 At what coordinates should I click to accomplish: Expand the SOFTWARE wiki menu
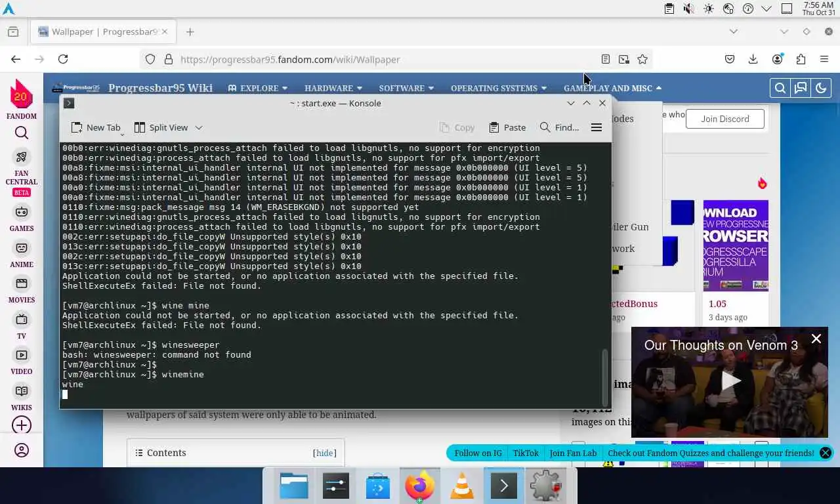(406, 88)
